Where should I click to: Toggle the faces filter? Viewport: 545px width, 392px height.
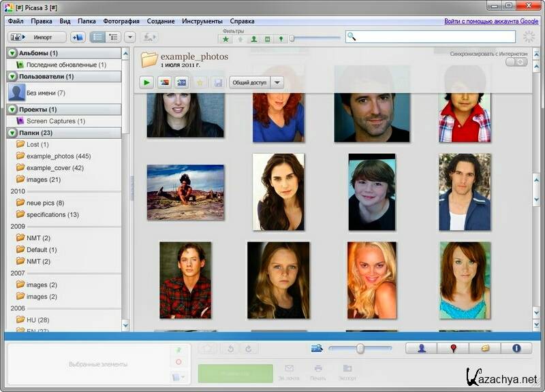tap(253, 39)
